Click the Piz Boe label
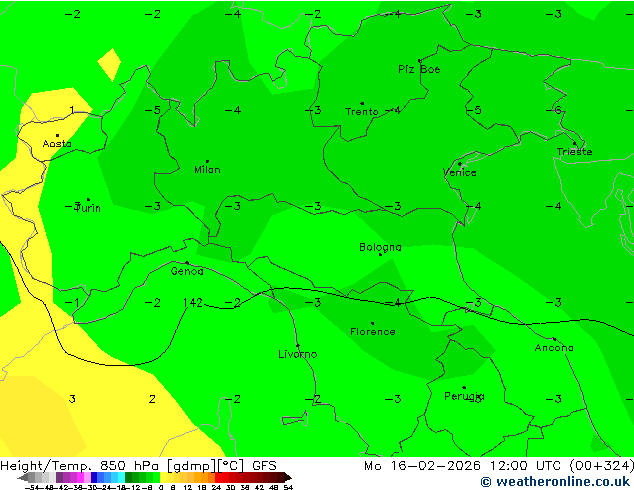634x490 pixels. coord(419,70)
